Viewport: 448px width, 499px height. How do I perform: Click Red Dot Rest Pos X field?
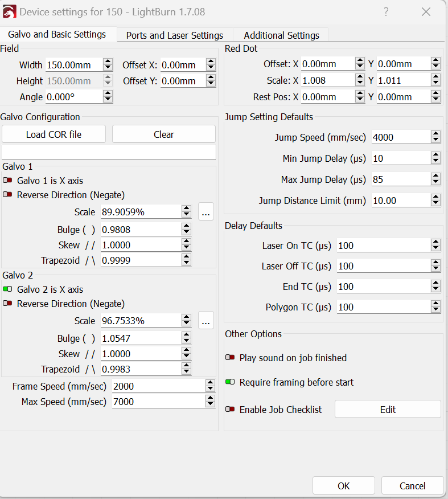328,97
